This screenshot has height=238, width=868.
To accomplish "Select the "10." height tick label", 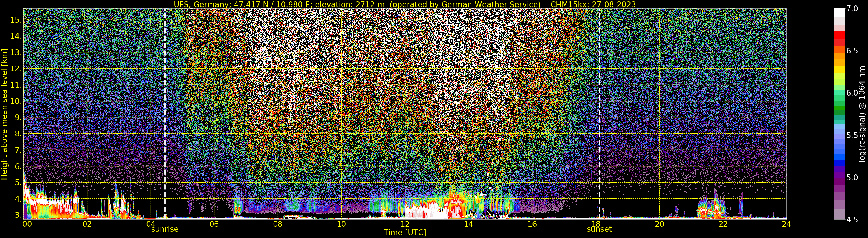I will pyautogui.click(x=16, y=101).
